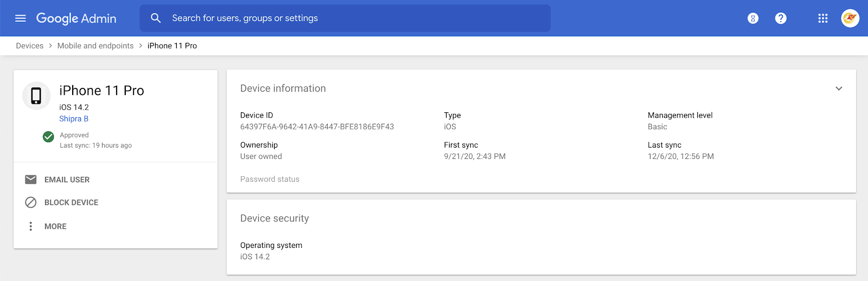Click the support assistant icon
Viewport: 868px width, 281px height.
[753, 18]
